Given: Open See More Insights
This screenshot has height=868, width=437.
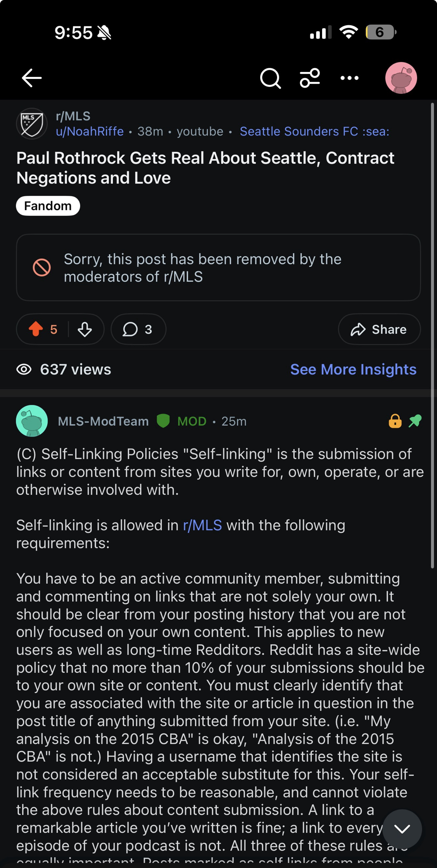Looking at the screenshot, I should tap(353, 369).
